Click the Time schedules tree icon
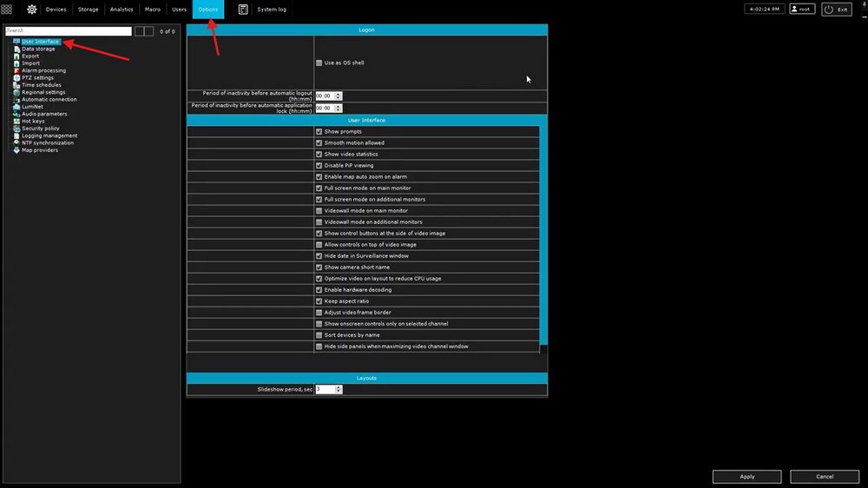Image resolution: width=868 pixels, height=488 pixels. 16,85
